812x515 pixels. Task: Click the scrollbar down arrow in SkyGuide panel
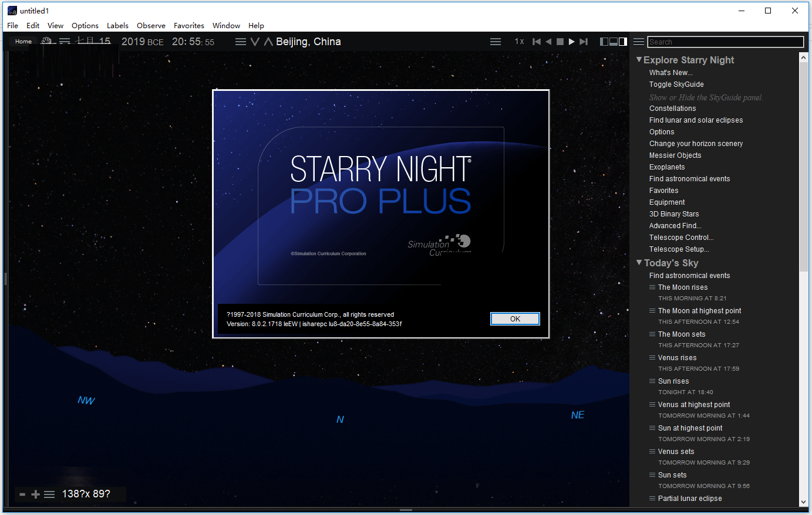coord(804,502)
